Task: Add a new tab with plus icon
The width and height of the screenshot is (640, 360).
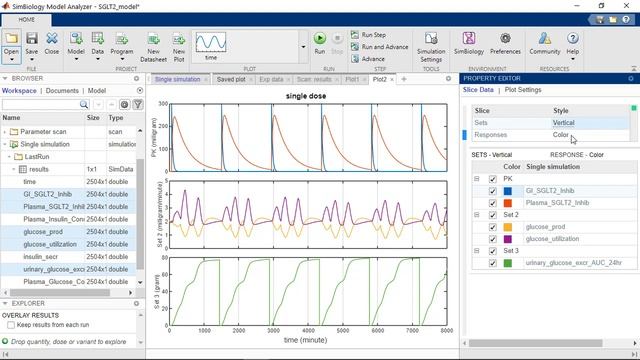Action: [x=404, y=79]
